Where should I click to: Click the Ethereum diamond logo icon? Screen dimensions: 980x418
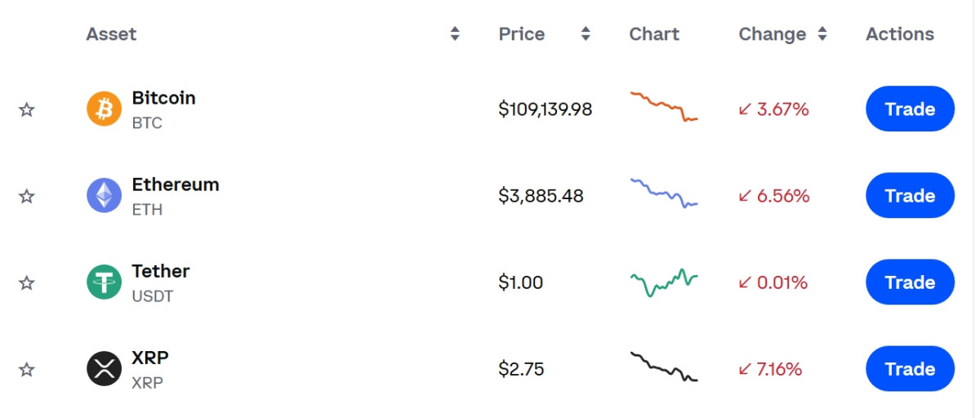click(x=104, y=196)
